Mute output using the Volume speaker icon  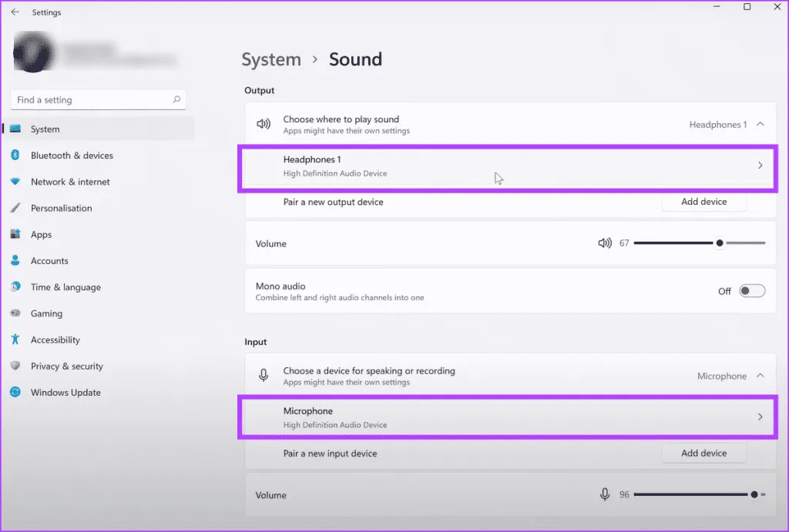605,243
